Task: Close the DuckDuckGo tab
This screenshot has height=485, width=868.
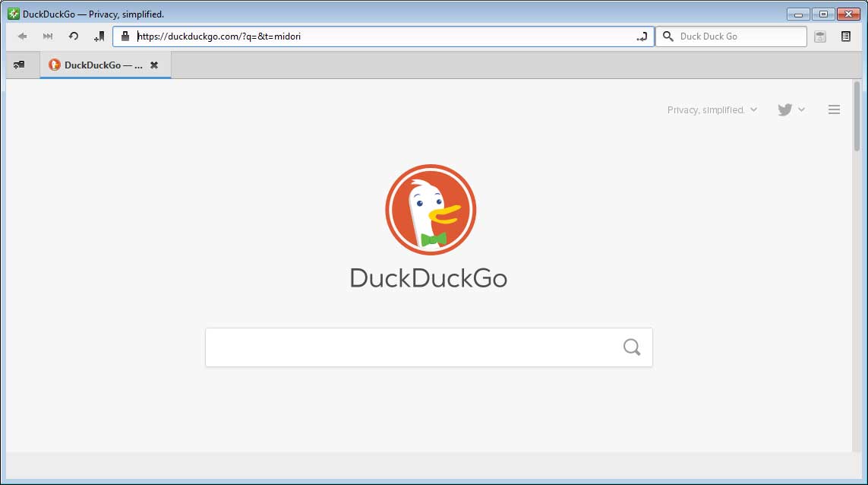Action: (x=154, y=65)
